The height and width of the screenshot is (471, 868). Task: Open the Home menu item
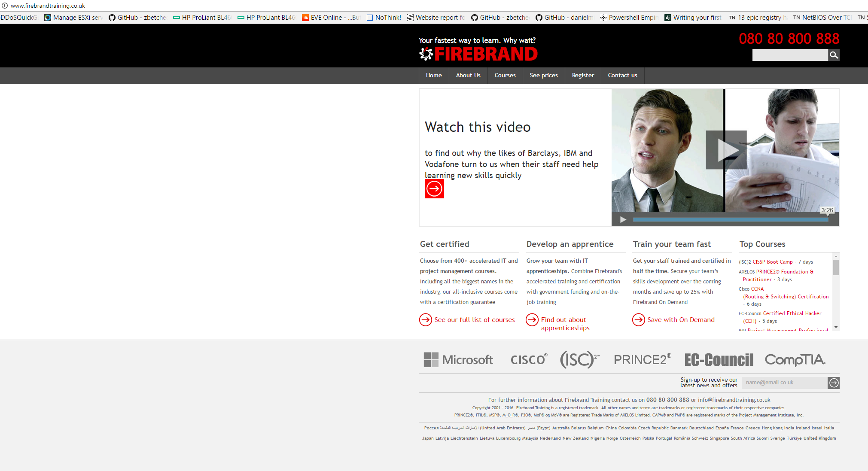pyautogui.click(x=434, y=76)
